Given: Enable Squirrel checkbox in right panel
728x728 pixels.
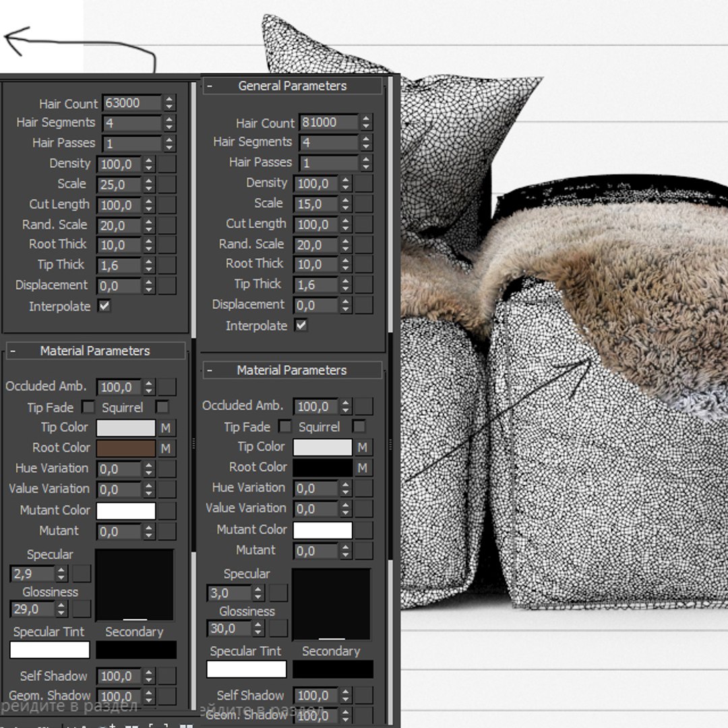Looking at the screenshot, I should (x=359, y=427).
